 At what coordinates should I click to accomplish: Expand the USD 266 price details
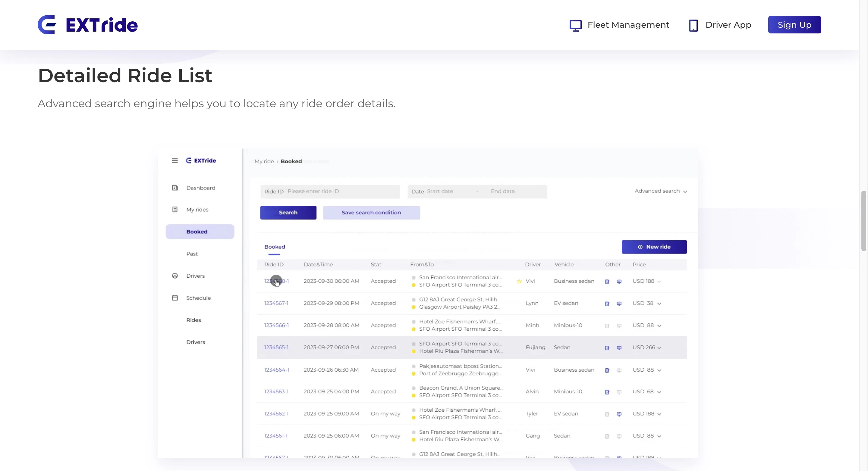coord(659,348)
